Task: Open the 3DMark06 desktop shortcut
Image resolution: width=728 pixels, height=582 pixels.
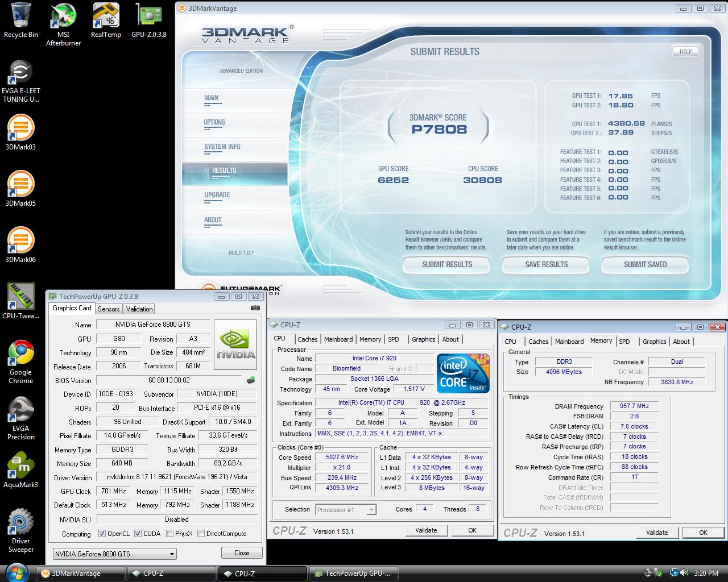Action: [20, 246]
